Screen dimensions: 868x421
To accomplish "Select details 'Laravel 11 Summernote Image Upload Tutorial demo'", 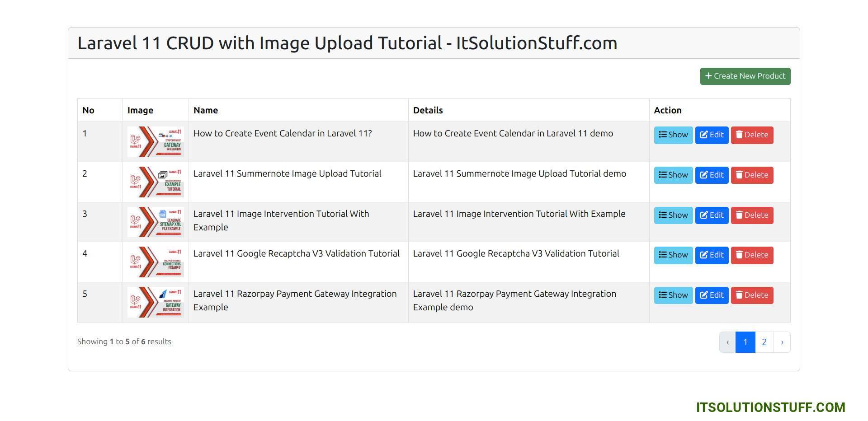I will 519,174.
